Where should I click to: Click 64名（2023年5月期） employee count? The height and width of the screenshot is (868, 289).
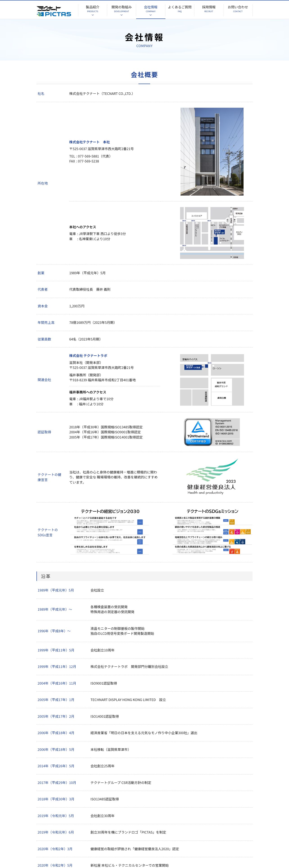tap(86, 339)
